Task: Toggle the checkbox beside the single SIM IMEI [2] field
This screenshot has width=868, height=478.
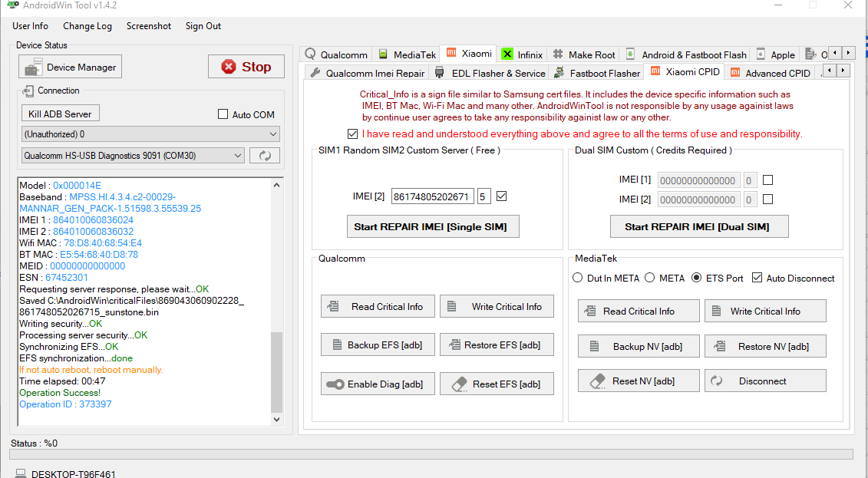Action: click(x=501, y=196)
